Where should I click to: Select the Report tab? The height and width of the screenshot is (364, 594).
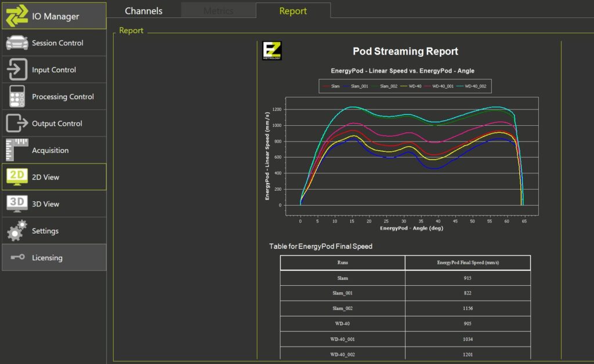point(293,11)
